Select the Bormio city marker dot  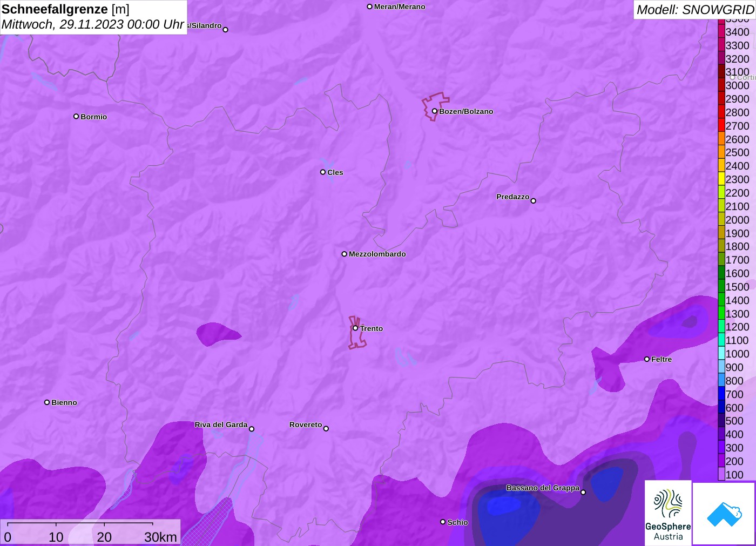pyautogui.click(x=76, y=116)
